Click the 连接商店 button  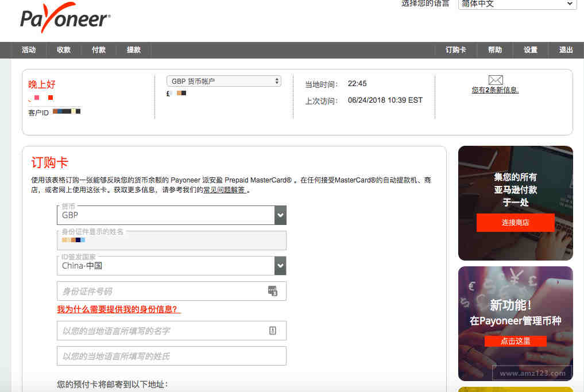[x=516, y=223]
